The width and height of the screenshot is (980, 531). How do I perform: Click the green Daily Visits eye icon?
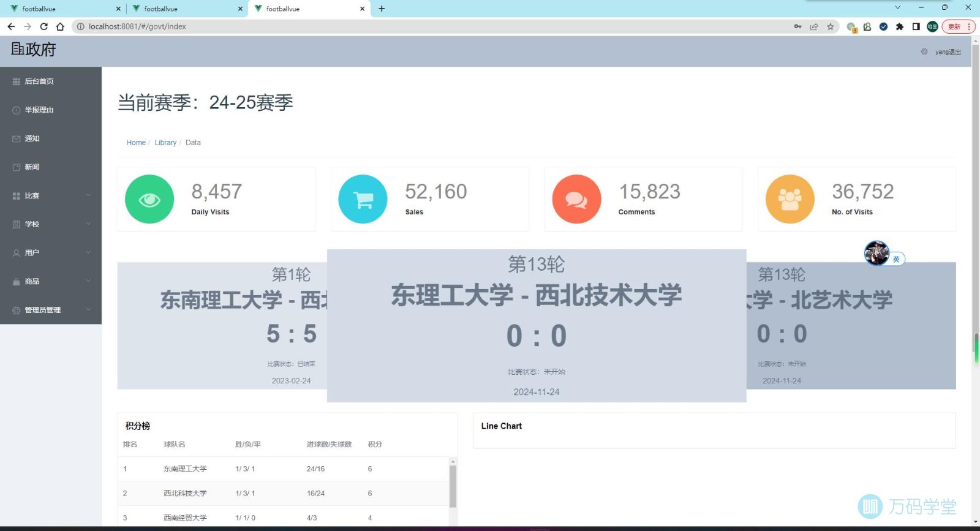pyautogui.click(x=149, y=199)
